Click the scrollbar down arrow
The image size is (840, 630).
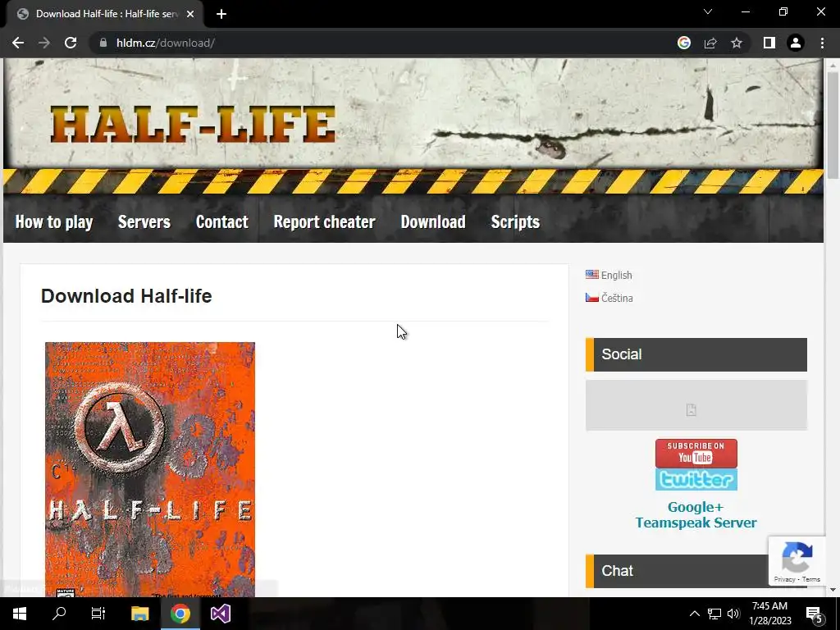point(833,590)
